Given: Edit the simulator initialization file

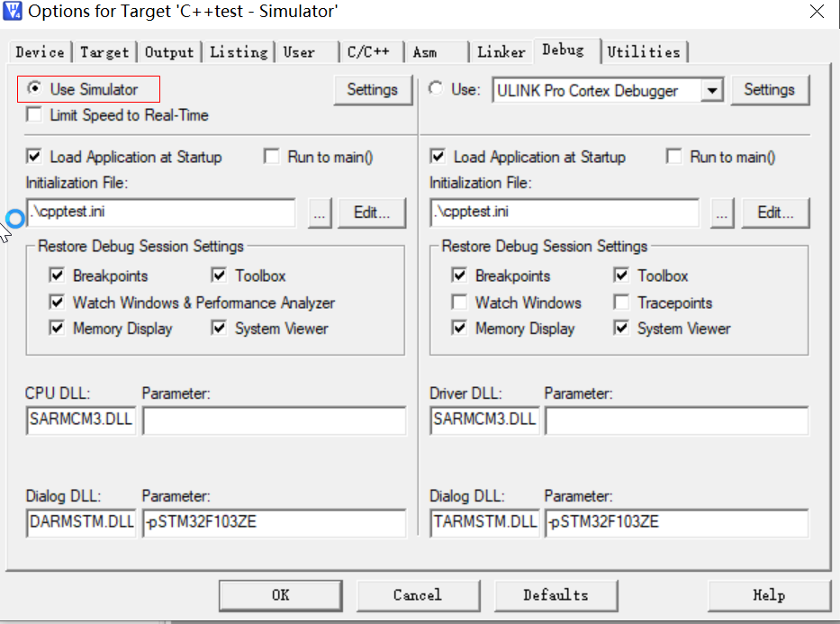Looking at the screenshot, I should tap(372, 213).
